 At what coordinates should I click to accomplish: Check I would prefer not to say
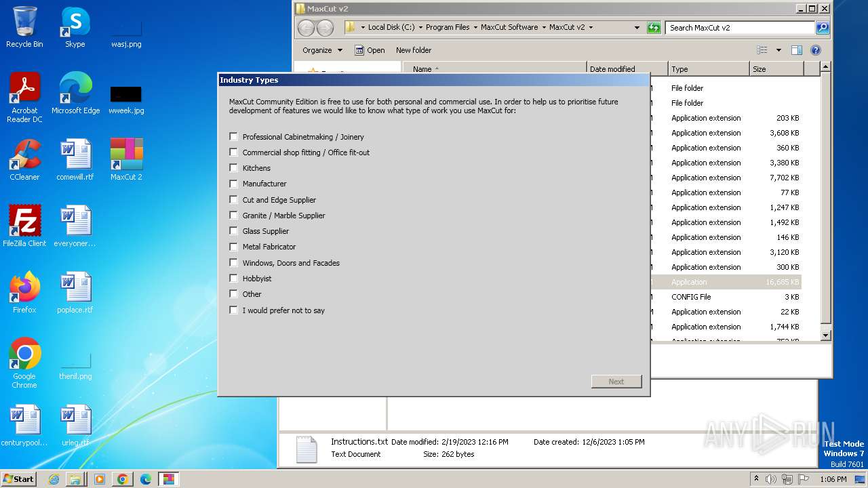point(233,310)
